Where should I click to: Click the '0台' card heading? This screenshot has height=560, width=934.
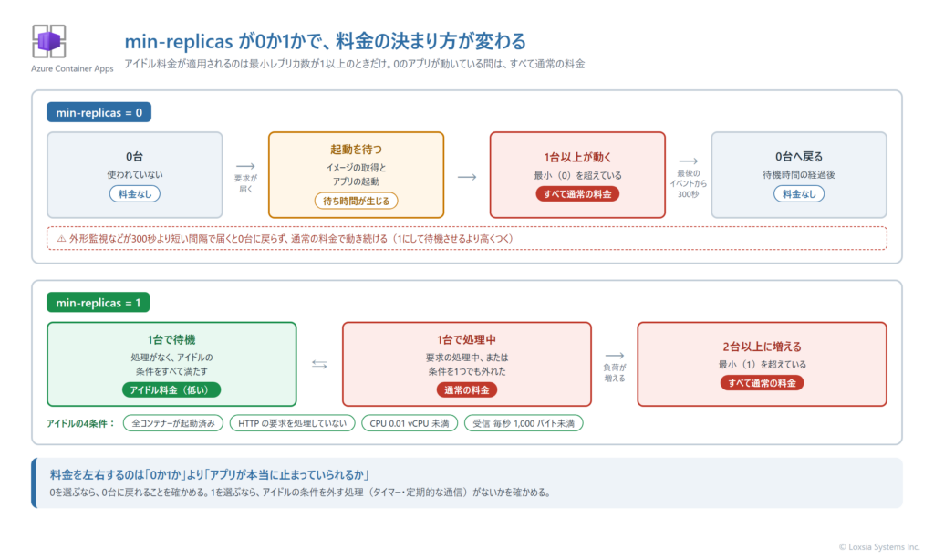[x=135, y=157]
